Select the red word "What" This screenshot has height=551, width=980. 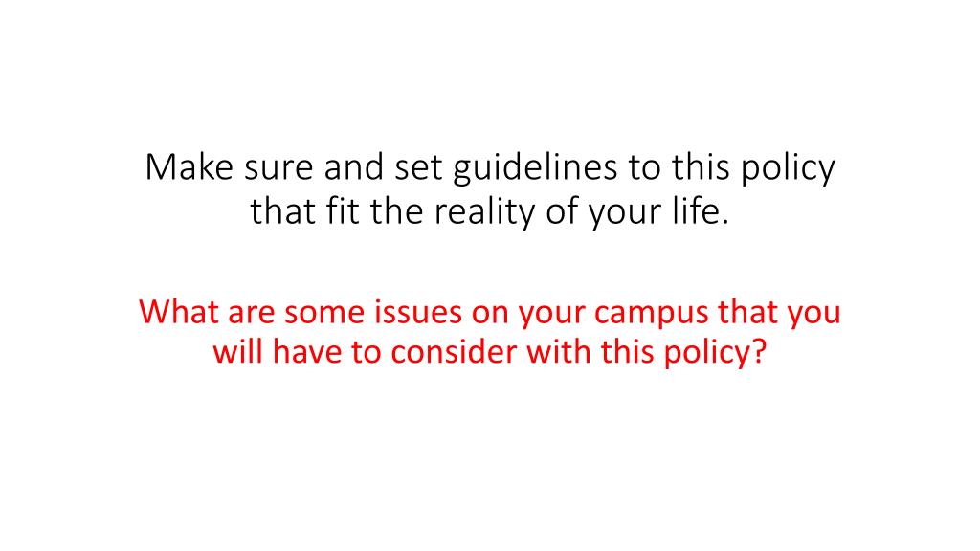[178, 311]
